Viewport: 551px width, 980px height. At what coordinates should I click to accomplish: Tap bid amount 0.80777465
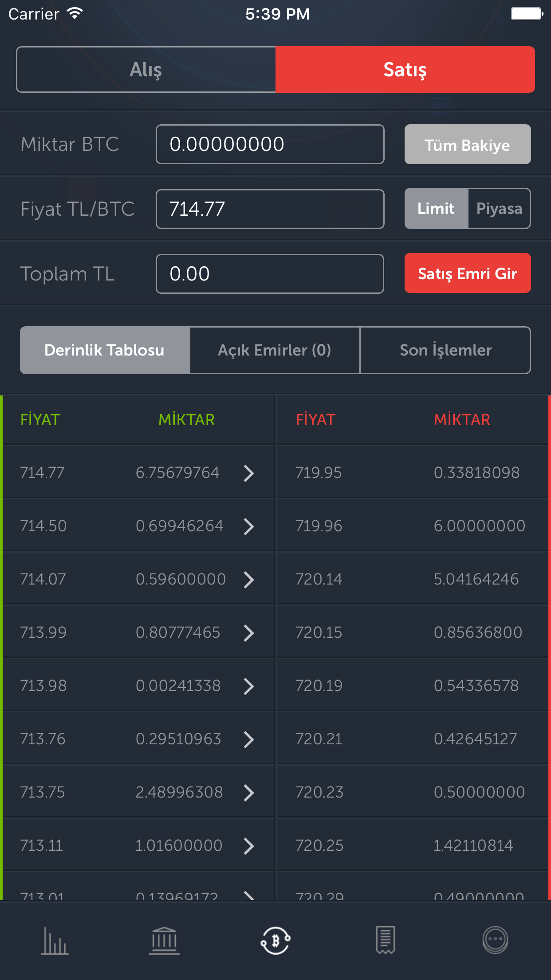(178, 632)
